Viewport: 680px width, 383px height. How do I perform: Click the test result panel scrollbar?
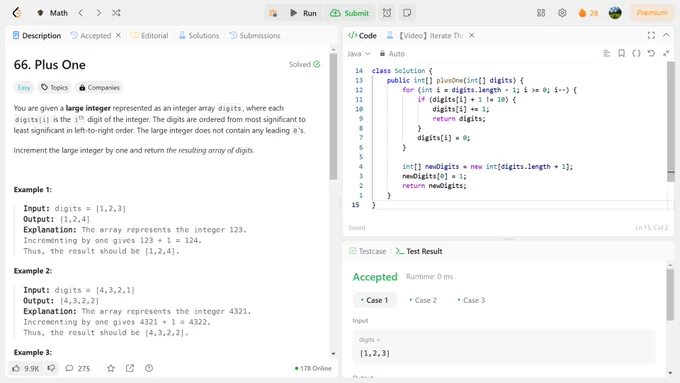(670, 295)
